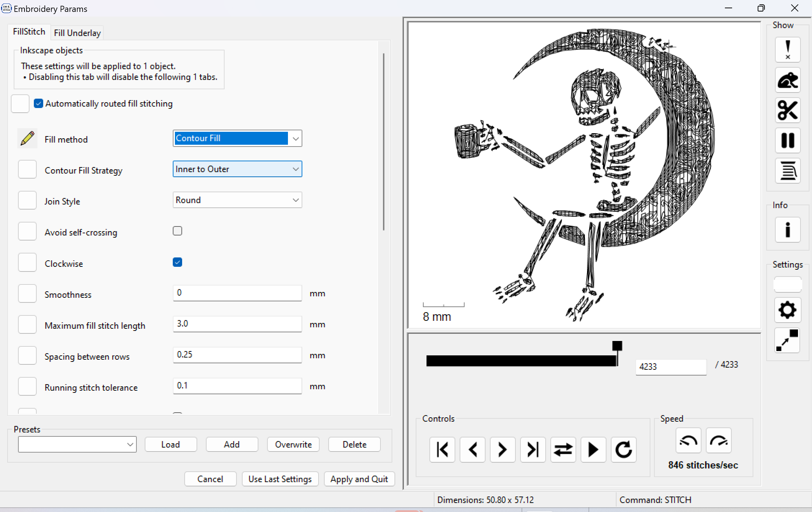Toggle the Automatically routed fill stitching checkbox

[38, 103]
